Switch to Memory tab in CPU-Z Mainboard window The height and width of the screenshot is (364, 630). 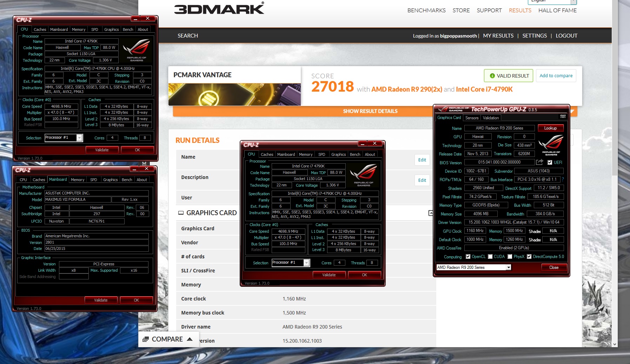[x=78, y=180]
